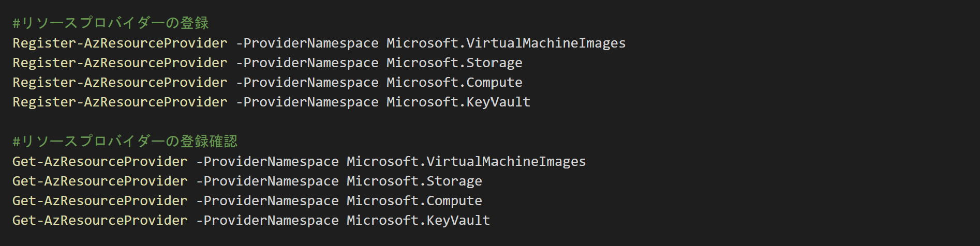Click Get-AzResourceProvider on the VirtualMachineImages line
Image resolution: width=980 pixels, height=246 pixels.
point(100,162)
